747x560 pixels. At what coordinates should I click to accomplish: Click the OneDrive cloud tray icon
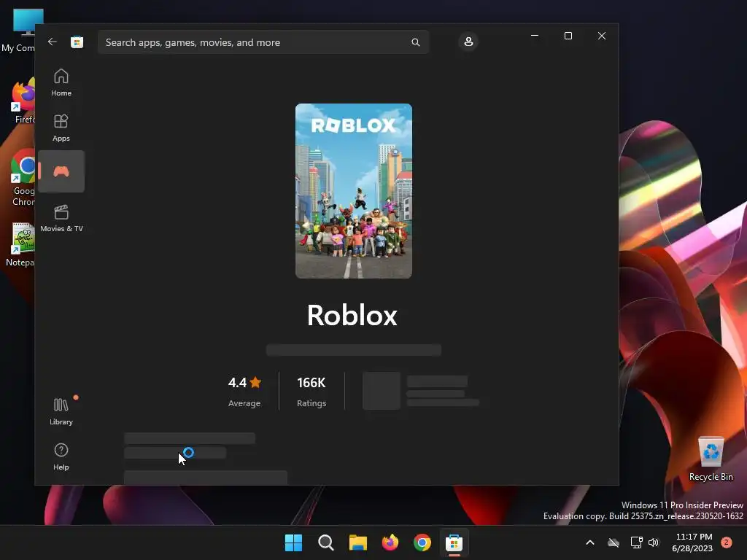[614, 542]
